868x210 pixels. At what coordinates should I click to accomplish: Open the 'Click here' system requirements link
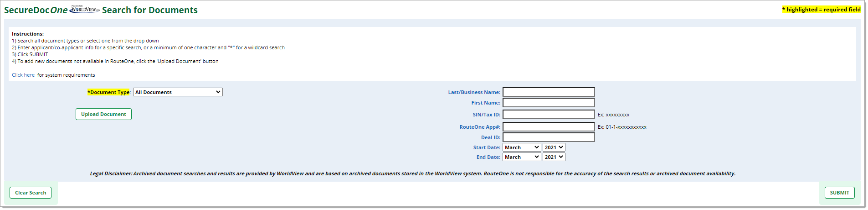[x=23, y=75]
